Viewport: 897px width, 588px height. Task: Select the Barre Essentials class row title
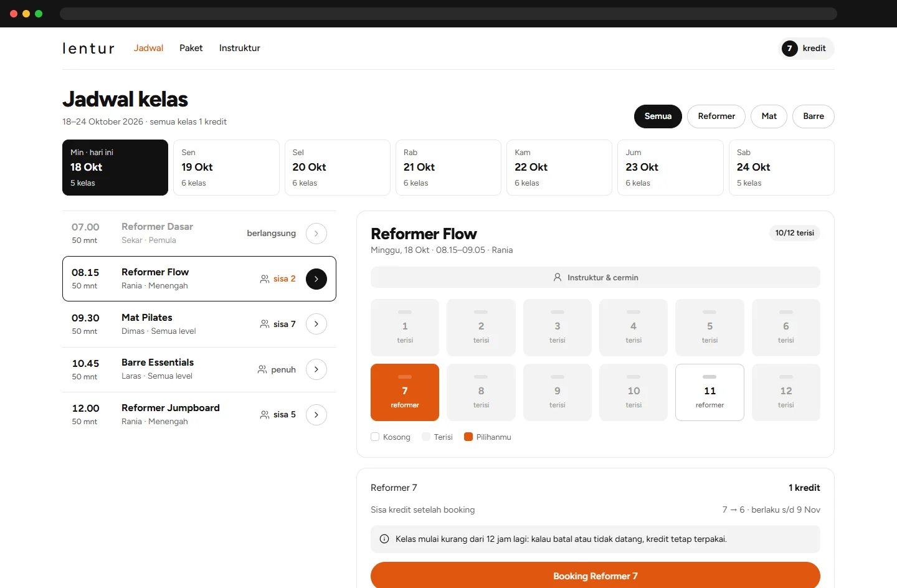(158, 363)
